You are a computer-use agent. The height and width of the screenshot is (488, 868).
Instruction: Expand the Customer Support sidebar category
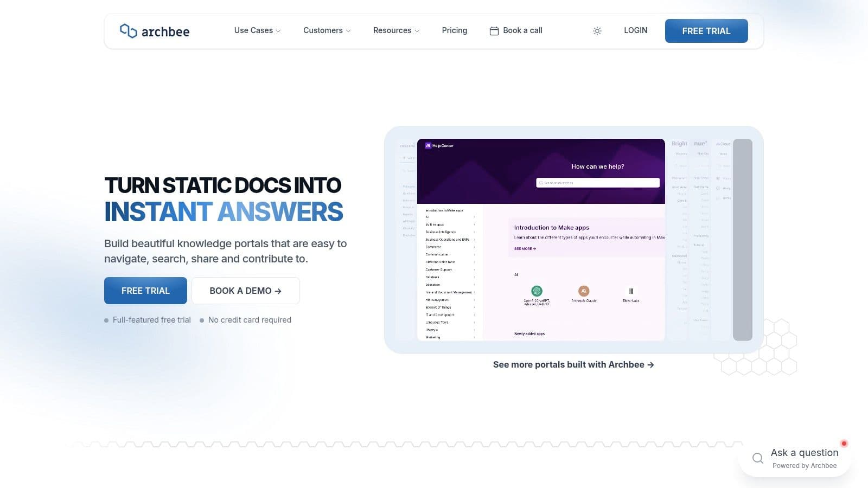click(x=450, y=269)
